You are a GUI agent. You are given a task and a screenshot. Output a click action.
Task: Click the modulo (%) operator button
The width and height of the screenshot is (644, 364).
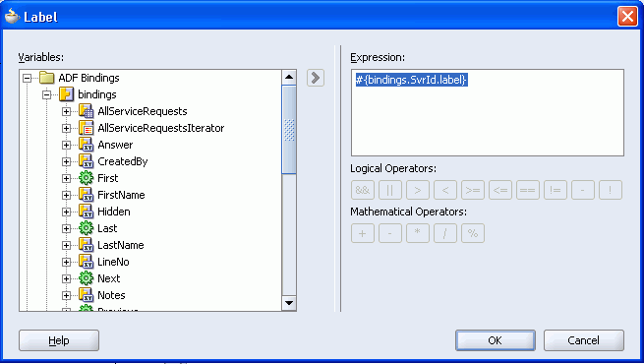coord(473,233)
